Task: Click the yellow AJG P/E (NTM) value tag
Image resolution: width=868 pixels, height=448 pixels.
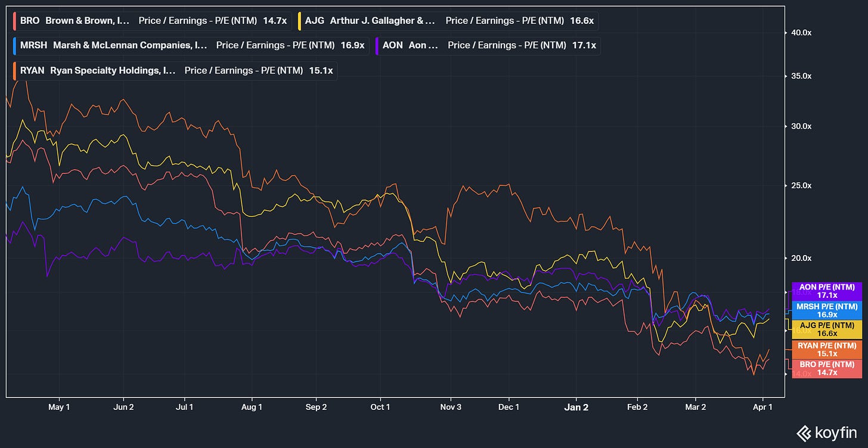Action: click(826, 329)
